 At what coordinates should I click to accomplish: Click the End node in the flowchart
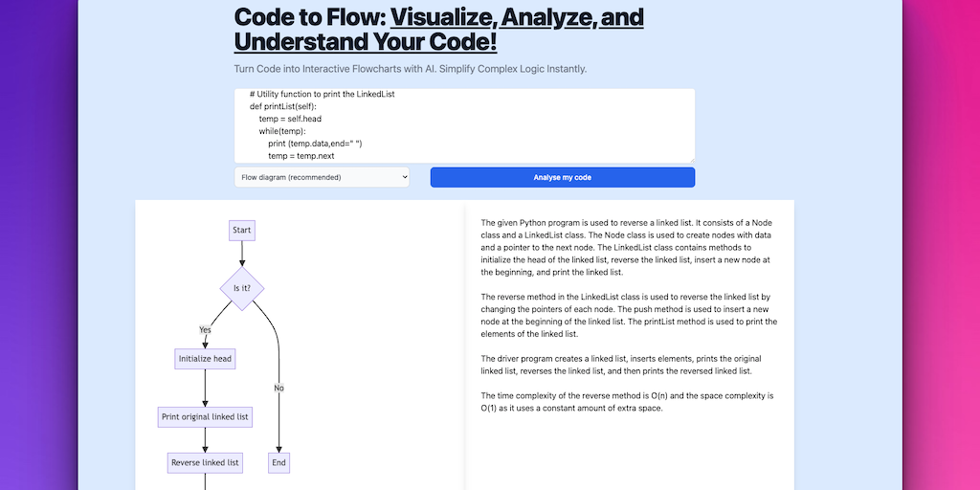[x=278, y=462]
